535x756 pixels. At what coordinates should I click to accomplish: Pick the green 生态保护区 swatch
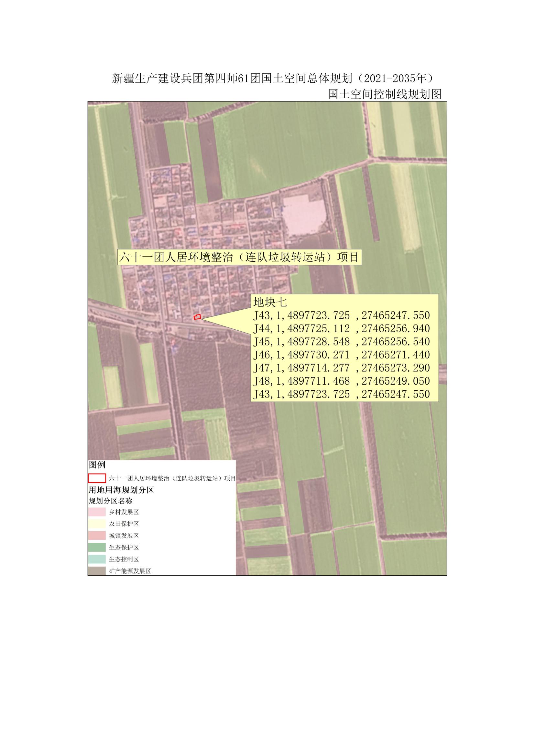97,547
